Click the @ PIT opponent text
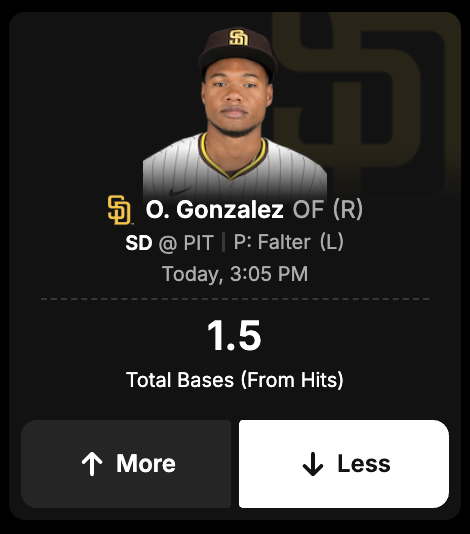 tap(186, 243)
